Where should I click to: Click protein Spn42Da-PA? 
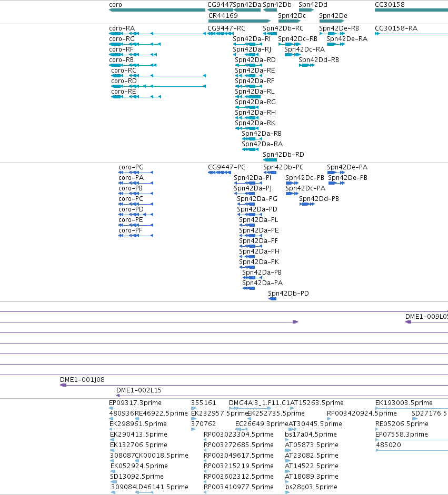(x=263, y=283)
